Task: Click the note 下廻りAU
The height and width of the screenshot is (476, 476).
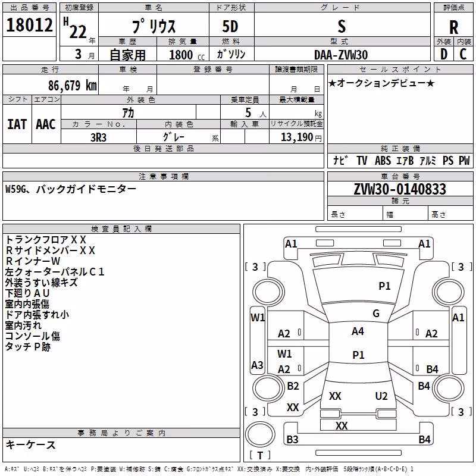Action: click(27, 293)
